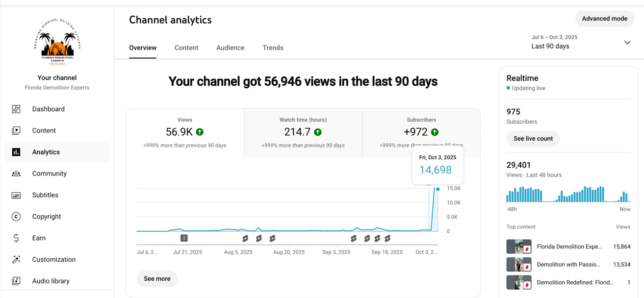Click the Jul 21 marker labeled 2
This screenshot has width=644, height=298.
click(x=184, y=238)
